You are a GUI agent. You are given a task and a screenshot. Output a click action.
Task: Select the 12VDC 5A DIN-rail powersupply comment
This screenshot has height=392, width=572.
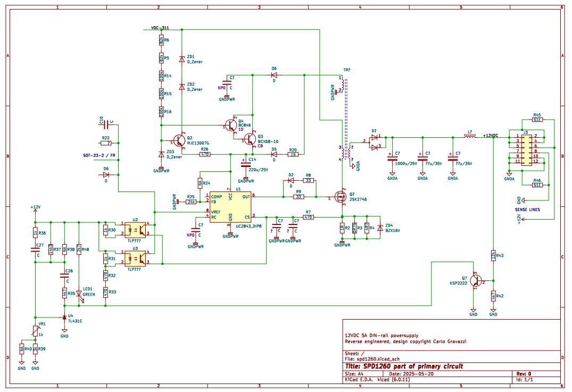[382, 336]
